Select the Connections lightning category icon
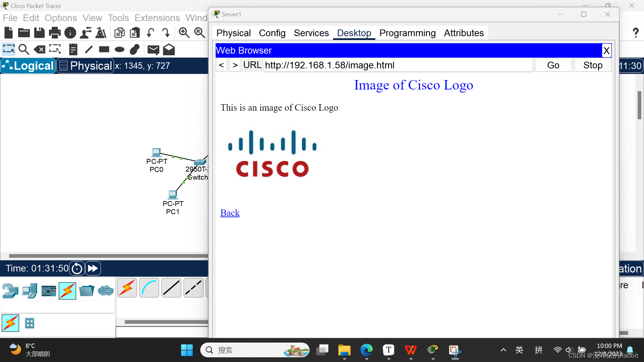644x362 pixels. pos(67,291)
